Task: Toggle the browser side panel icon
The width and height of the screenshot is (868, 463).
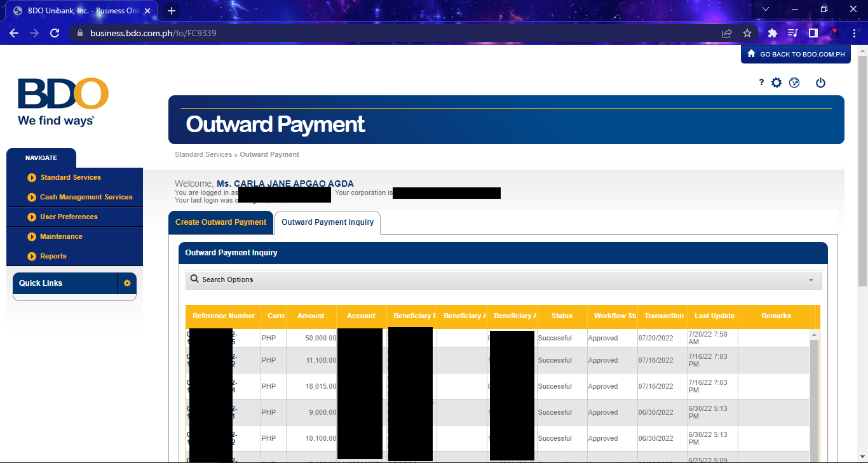Action: tap(813, 33)
